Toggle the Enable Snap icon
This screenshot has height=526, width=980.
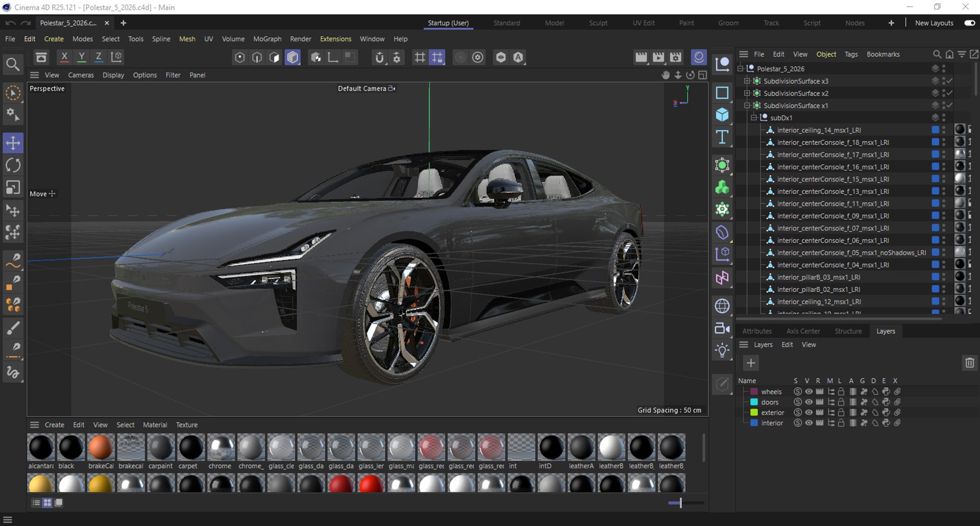(379, 57)
